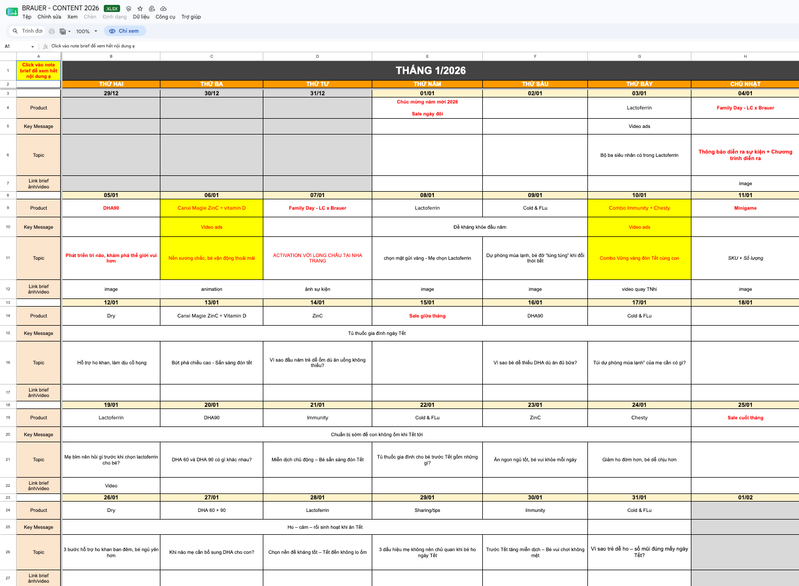This screenshot has width=799, height=586.
Task: Click the document title BRAUER - CONTENT 2026
Action: pos(60,8)
